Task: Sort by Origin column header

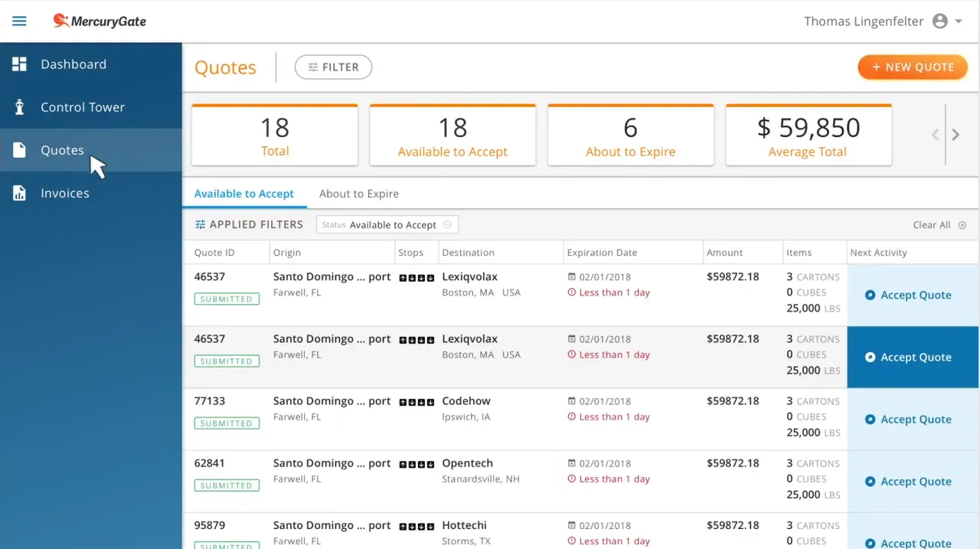Action: 287,253
